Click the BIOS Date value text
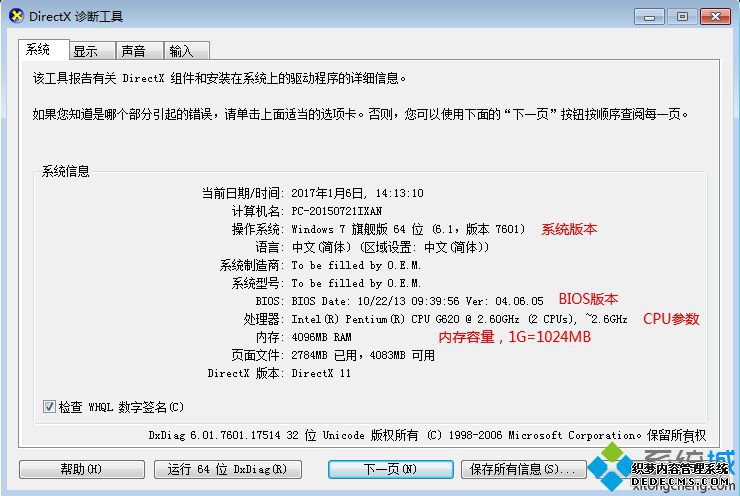Image resolution: width=740 pixels, height=496 pixels. pos(417,301)
